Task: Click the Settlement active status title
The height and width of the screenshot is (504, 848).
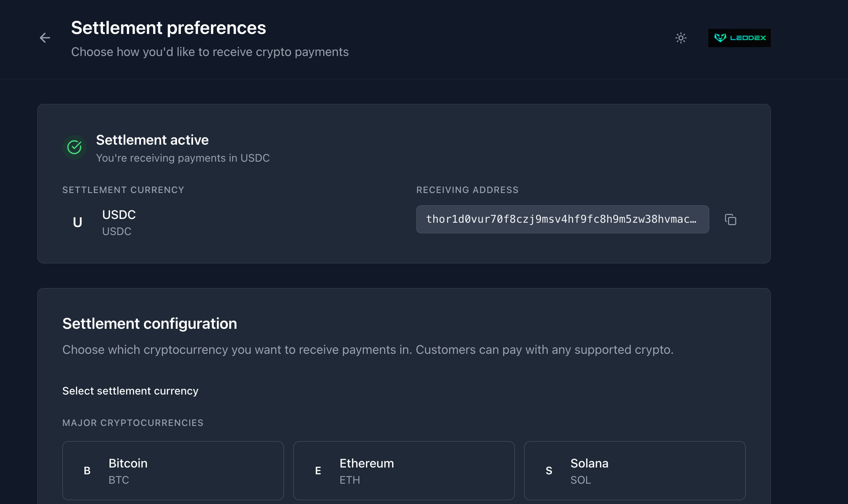Action: [x=152, y=140]
